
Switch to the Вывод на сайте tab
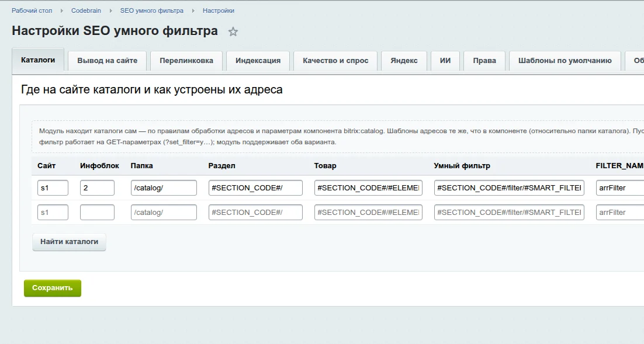[x=107, y=61]
